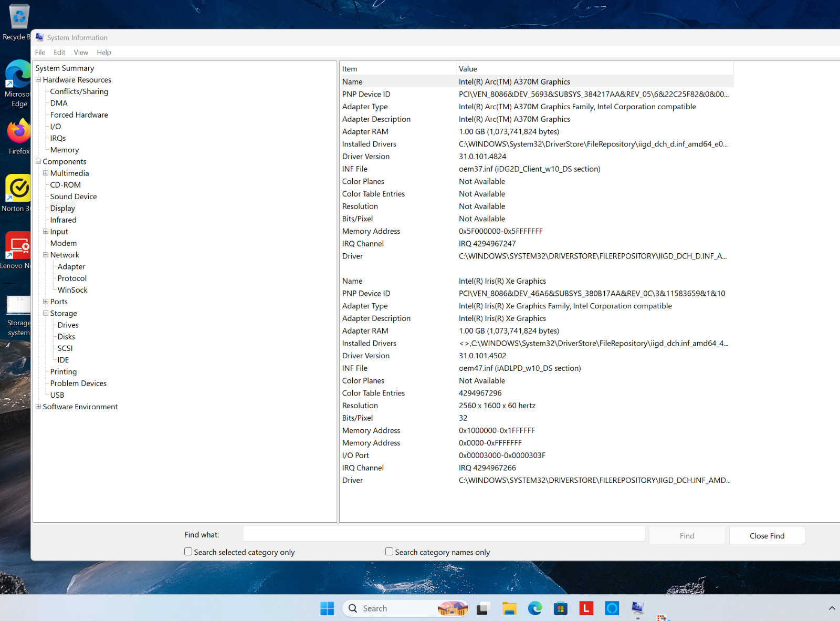Select WinSock under Network
Image resolution: width=840 pixels, height=621 pixels.
pyautogui.click(x=72, y=290)
